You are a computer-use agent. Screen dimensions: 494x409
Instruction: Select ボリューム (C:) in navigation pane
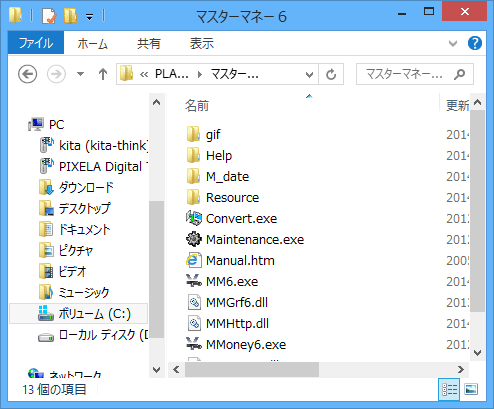pos(79,313)
